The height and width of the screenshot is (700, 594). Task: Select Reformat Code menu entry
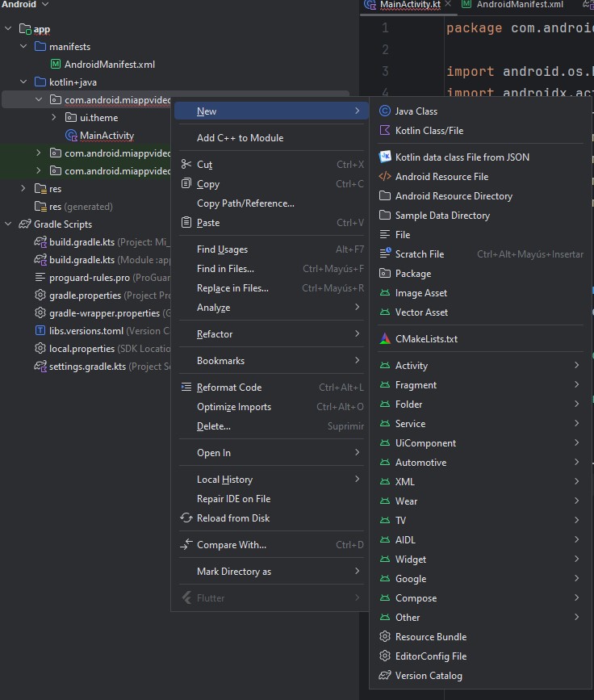229,388
